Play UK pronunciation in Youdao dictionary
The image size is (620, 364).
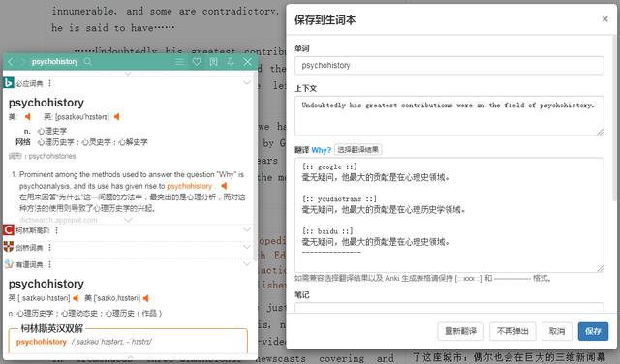76,298
